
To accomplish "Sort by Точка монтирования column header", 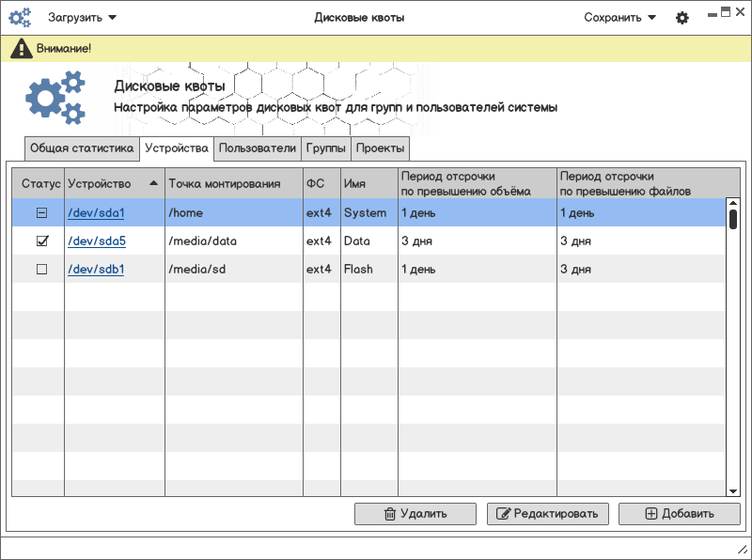I will point(225,183).
